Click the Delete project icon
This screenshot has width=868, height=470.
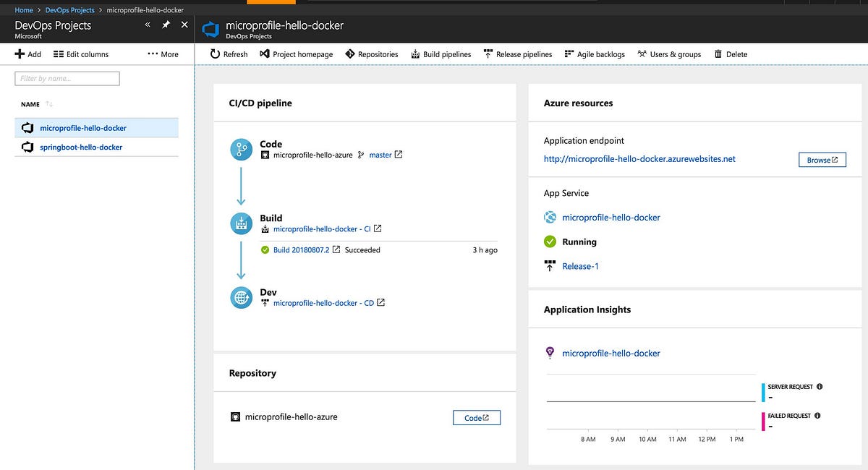(716, 54)
